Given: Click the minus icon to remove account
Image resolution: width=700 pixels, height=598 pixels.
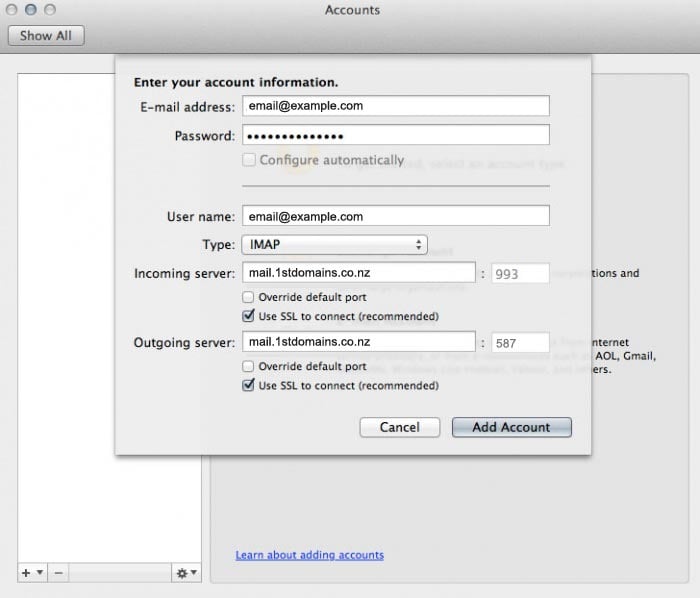Looking at the screenshot, I should [58, 573].
